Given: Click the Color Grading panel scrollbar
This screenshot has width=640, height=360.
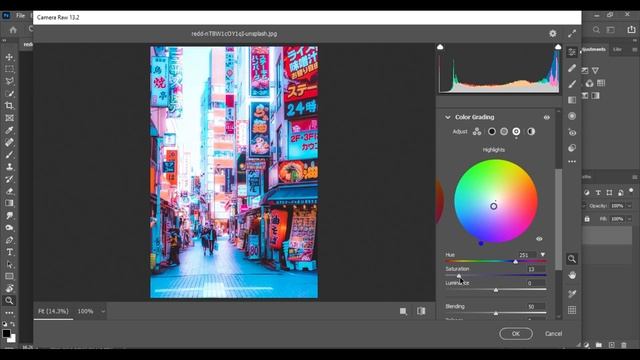Looking at the screenshot, I should tap(558, 219).
